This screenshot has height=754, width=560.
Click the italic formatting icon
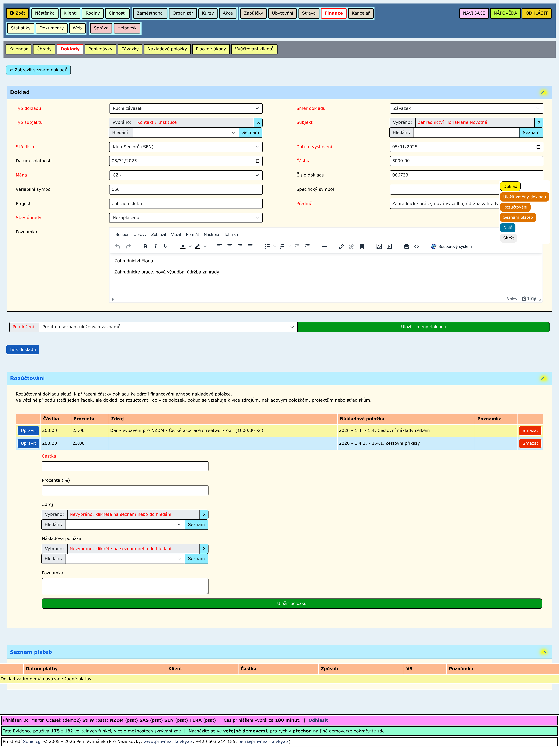155,247
